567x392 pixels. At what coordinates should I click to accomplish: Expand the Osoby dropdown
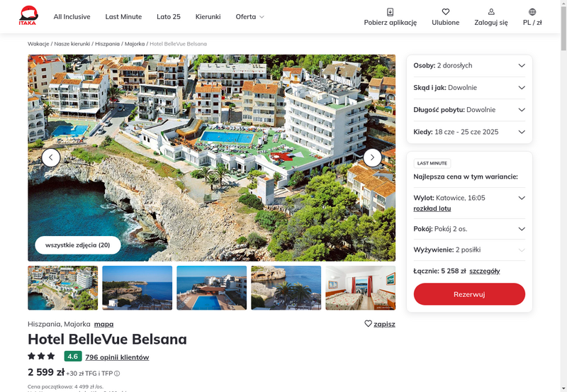[x=469, y=65]
